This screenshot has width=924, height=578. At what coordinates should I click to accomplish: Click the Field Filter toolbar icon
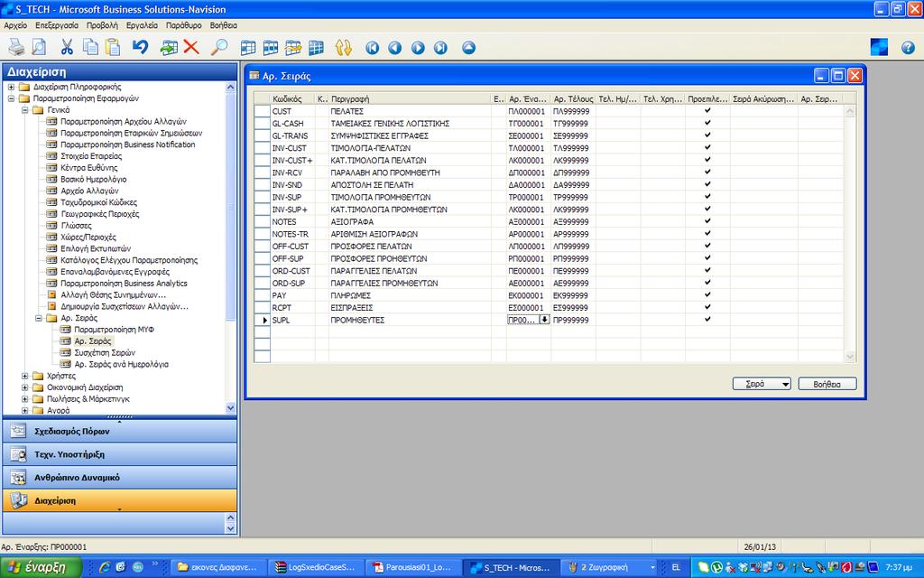tap(248, 48)
